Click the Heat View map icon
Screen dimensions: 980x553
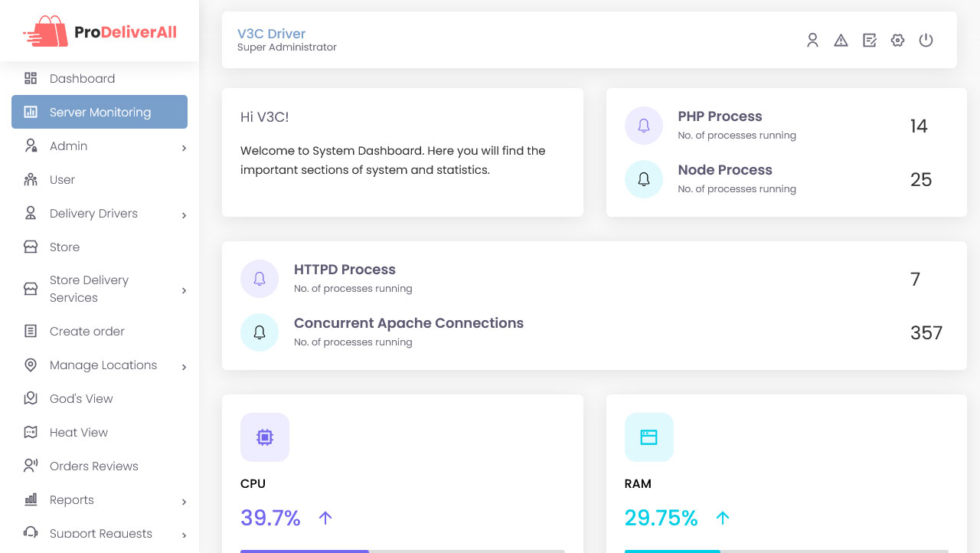tap(31, 432)
